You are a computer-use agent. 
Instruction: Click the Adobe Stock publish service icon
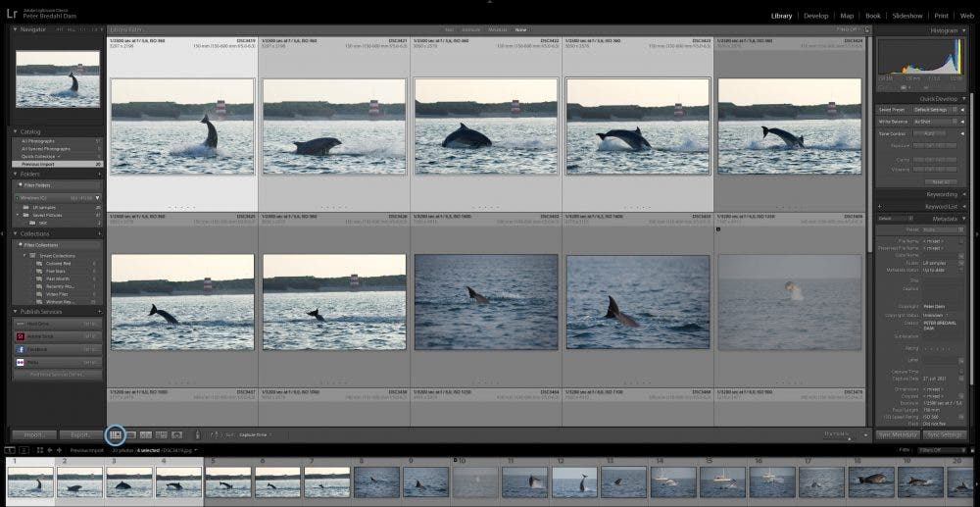tap(21, 336)
